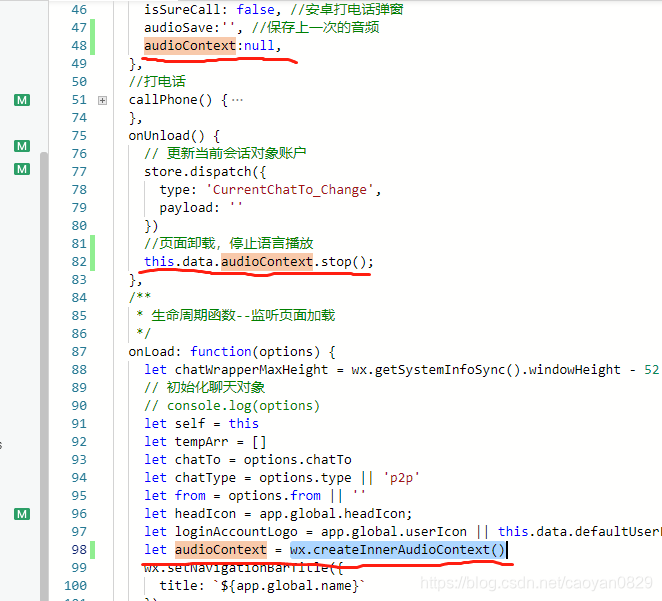This screenshot has height=601, width=662.
Task: Click the 'p2p' string literal
Action: (401, 478)
